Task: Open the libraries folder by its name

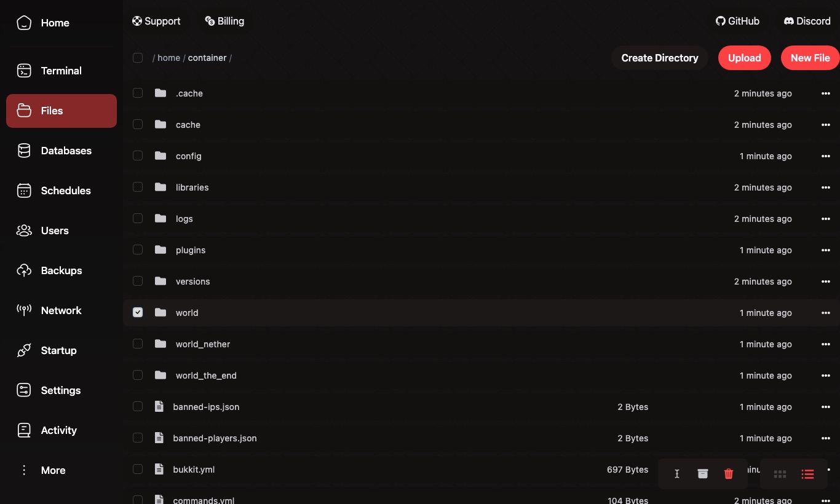Action: point(192,187)
